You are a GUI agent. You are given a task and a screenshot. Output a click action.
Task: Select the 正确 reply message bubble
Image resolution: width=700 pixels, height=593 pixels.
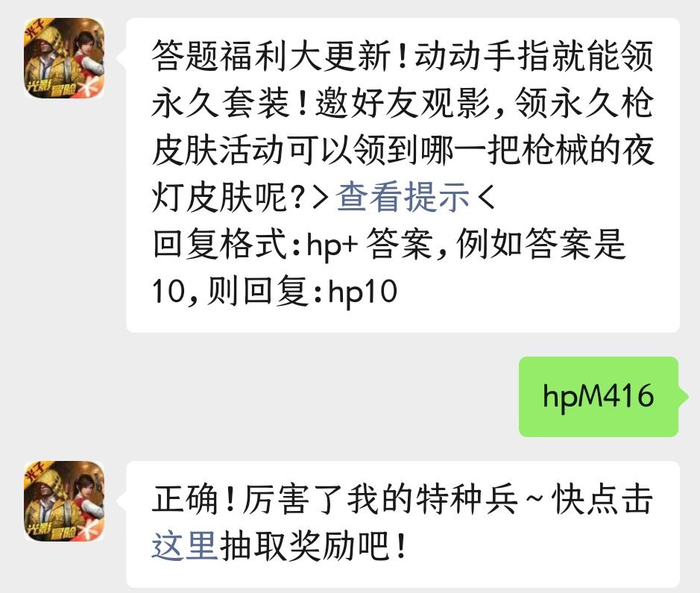(x=403, y=524)
